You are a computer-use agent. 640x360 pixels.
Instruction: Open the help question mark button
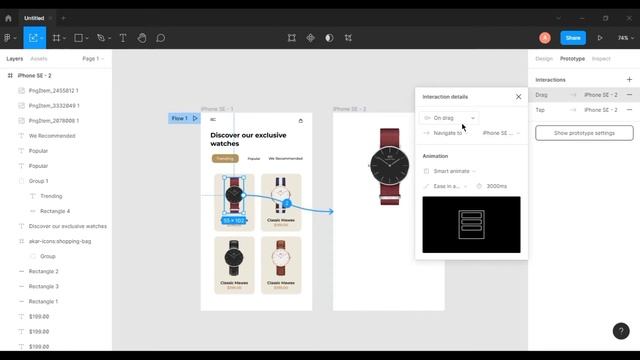coord(621,331)
